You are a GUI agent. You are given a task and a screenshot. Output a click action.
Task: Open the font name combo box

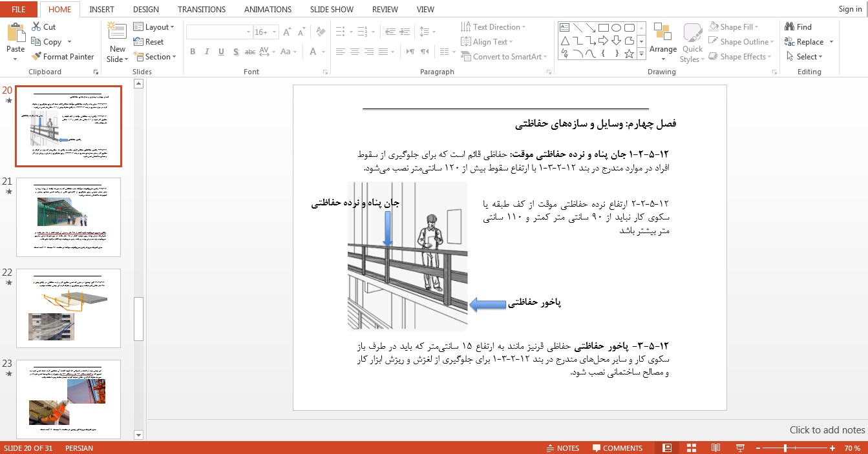[219, 32]
